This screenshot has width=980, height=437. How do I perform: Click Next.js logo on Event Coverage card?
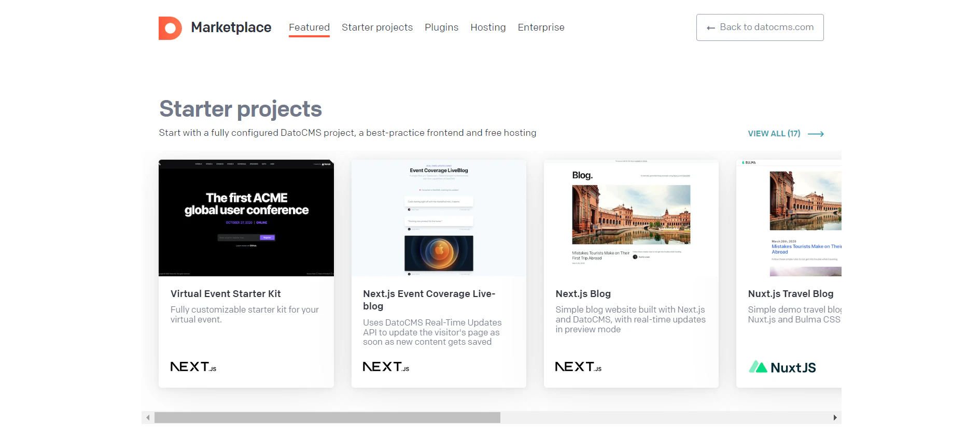click(x=386, y=367)
